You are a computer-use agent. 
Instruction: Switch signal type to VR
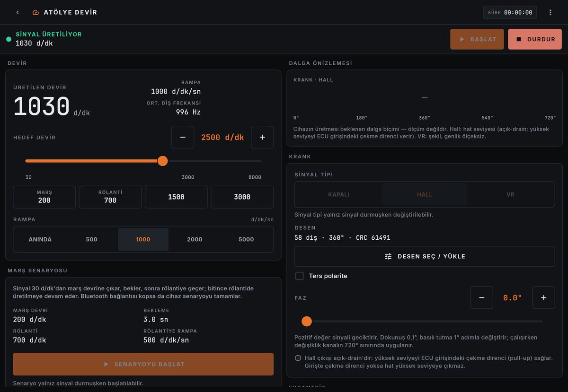pos(510,194)
